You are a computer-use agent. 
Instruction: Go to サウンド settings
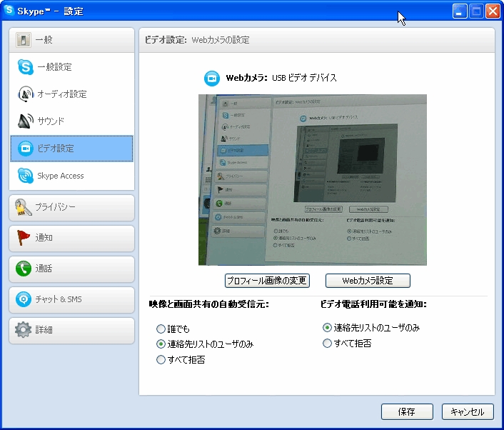pos(71,121)
